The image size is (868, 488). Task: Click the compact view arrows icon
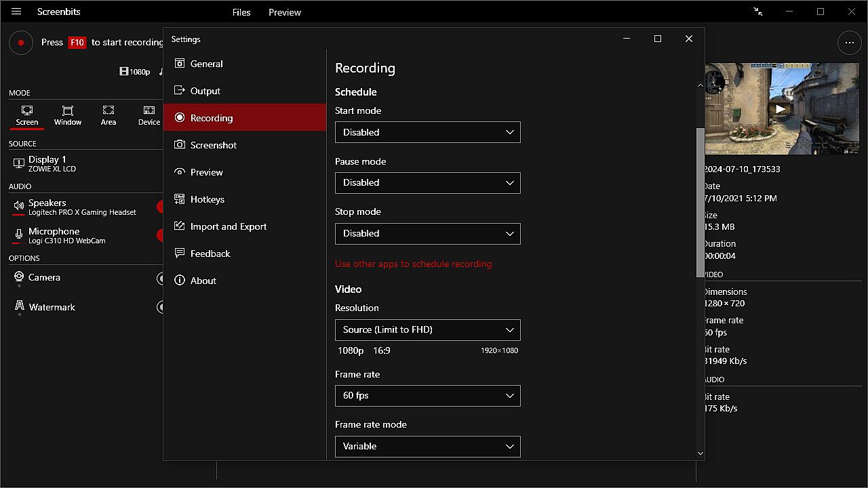(758, 12)
